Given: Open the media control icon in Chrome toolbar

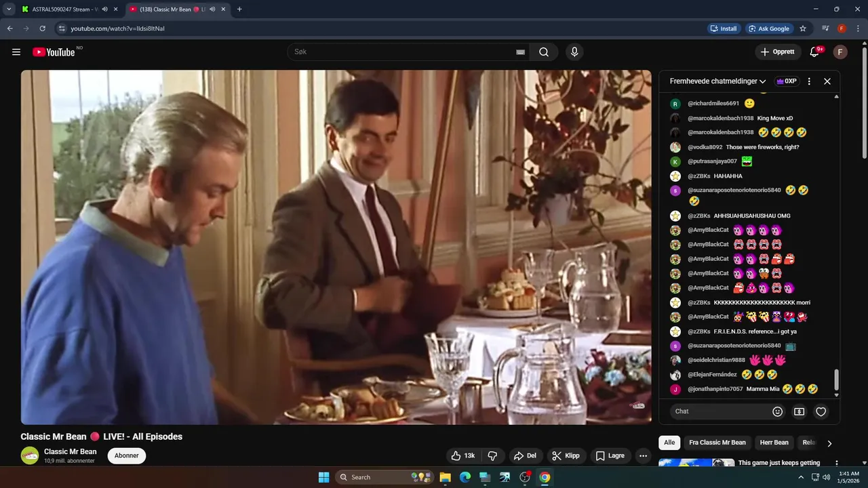Looking at the screenshot, I should pyautogui.click(x=825, y=28).
